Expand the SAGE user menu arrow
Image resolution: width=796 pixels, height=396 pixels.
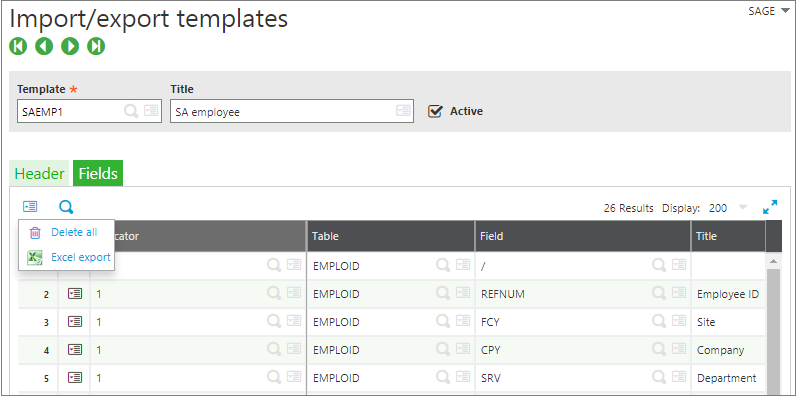785,11
